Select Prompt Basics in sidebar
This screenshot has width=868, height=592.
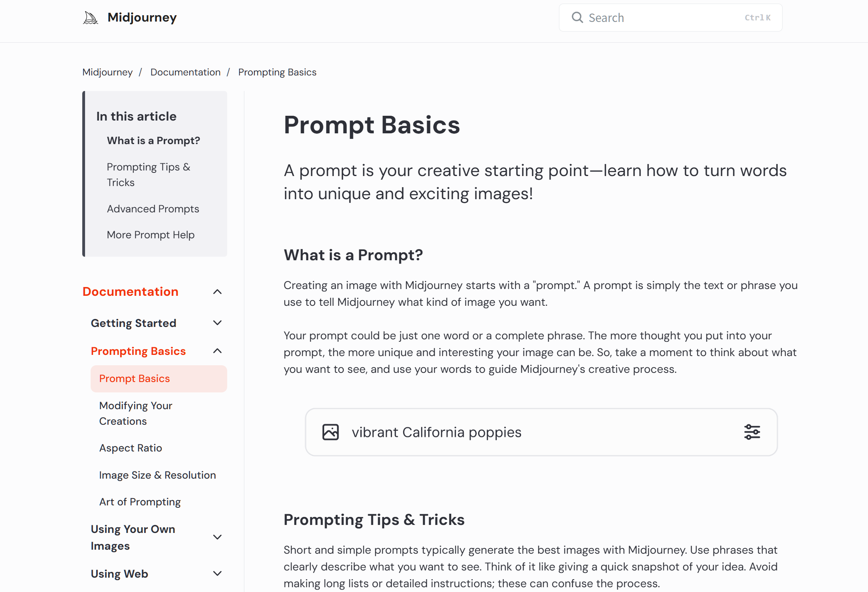click(x=159, y=378)
